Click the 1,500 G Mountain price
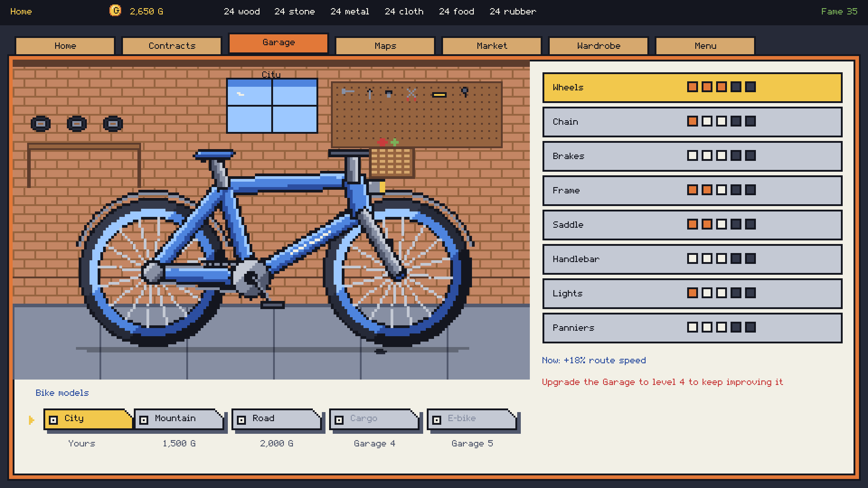 [179, 444]
